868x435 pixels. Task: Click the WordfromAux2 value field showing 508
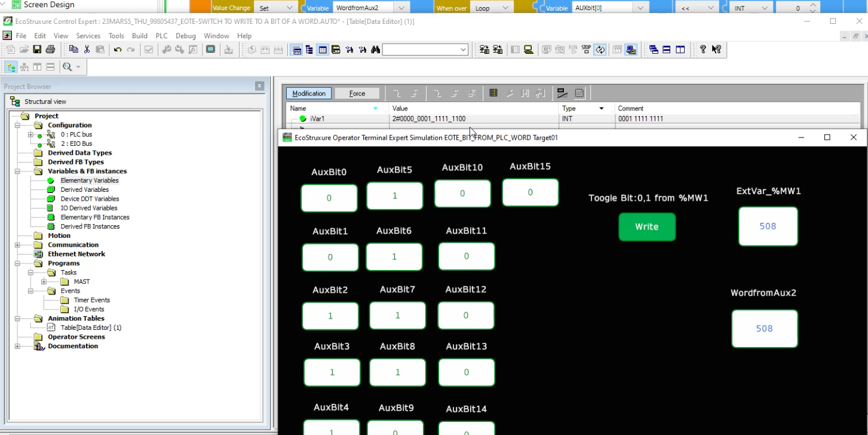765,329
